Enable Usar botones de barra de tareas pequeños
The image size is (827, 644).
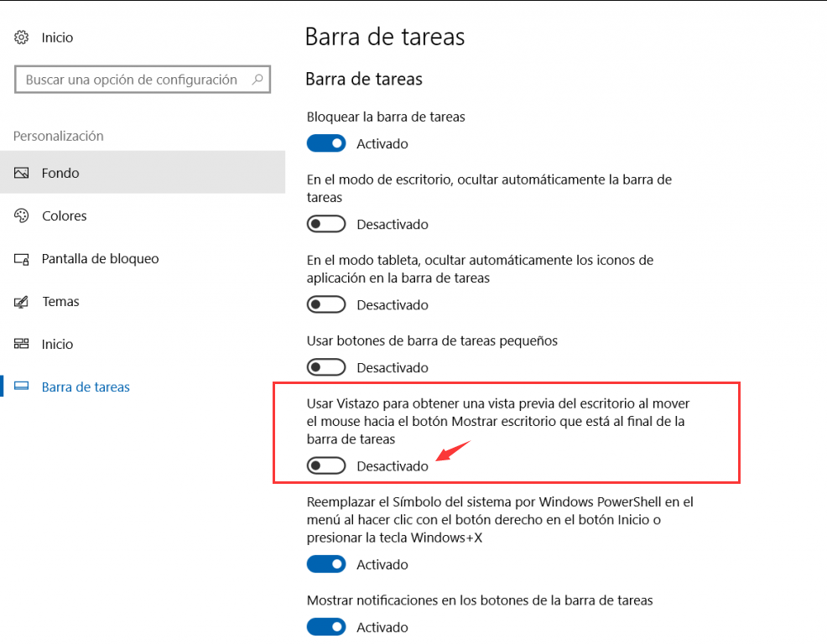pos(326,367)
